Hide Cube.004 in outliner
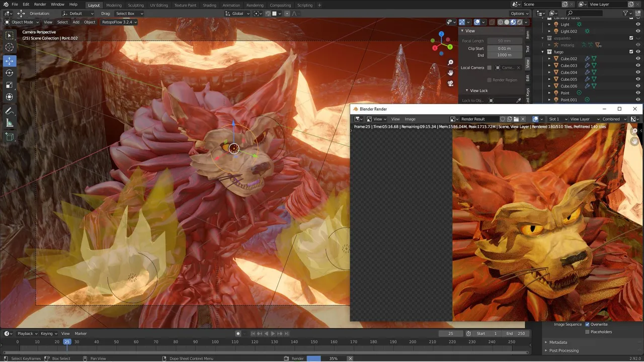The image size is (644, 362). click(x=638, y=72)
